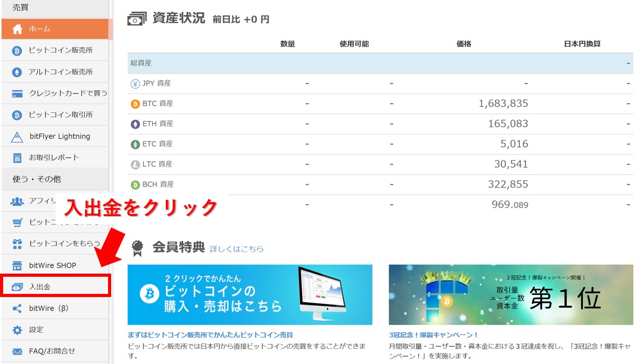Click the orange Bitcoin icon in BTC 資産 row
This screenshot has width=641, height=364.
(135, 104)
